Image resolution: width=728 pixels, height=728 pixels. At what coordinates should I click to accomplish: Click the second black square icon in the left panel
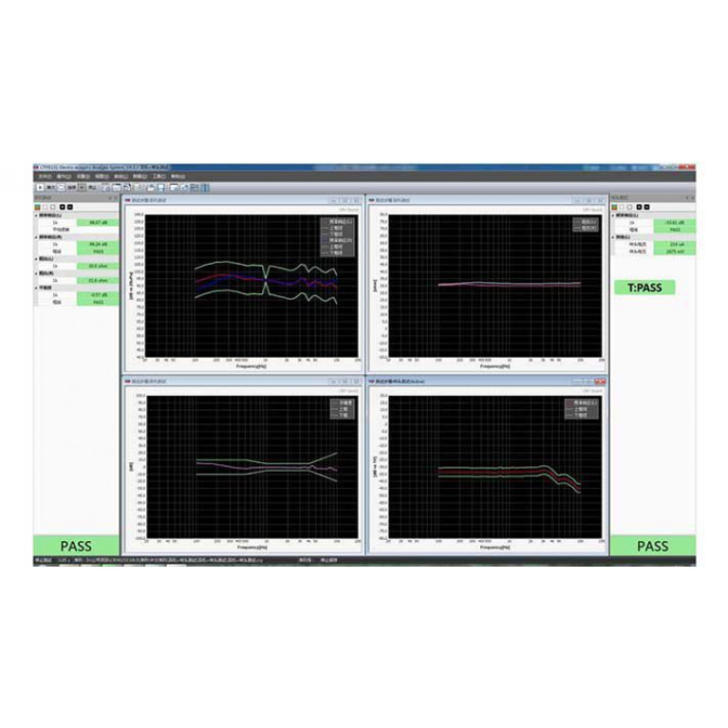70,207
